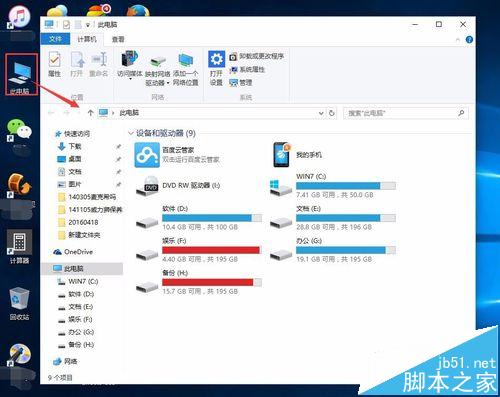
Task: Open WIN7 (C:) in navigation tree
Action: click(78, 281)
